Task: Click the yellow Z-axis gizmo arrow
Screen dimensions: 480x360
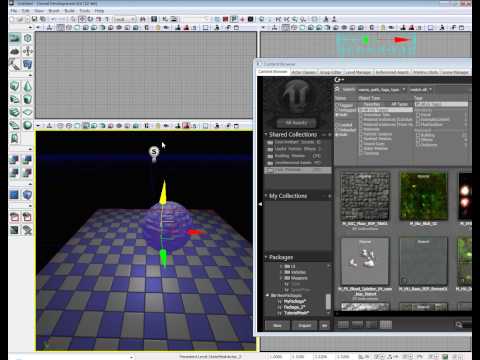Action: click(x=163, y=192)
